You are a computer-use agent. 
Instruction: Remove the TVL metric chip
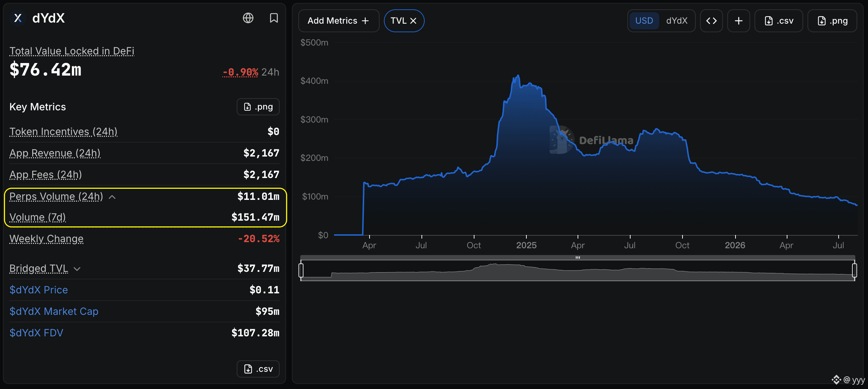click(x=413, y=21)
